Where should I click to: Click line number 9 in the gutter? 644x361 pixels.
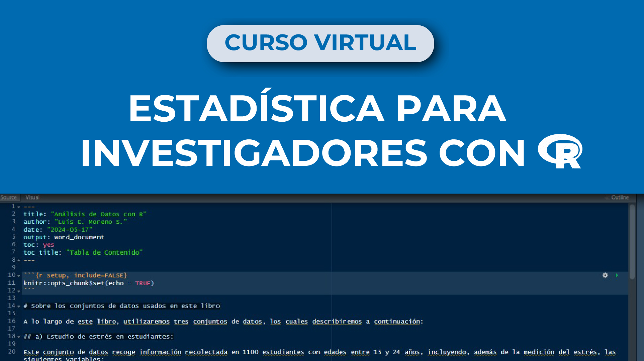point(13,267)
